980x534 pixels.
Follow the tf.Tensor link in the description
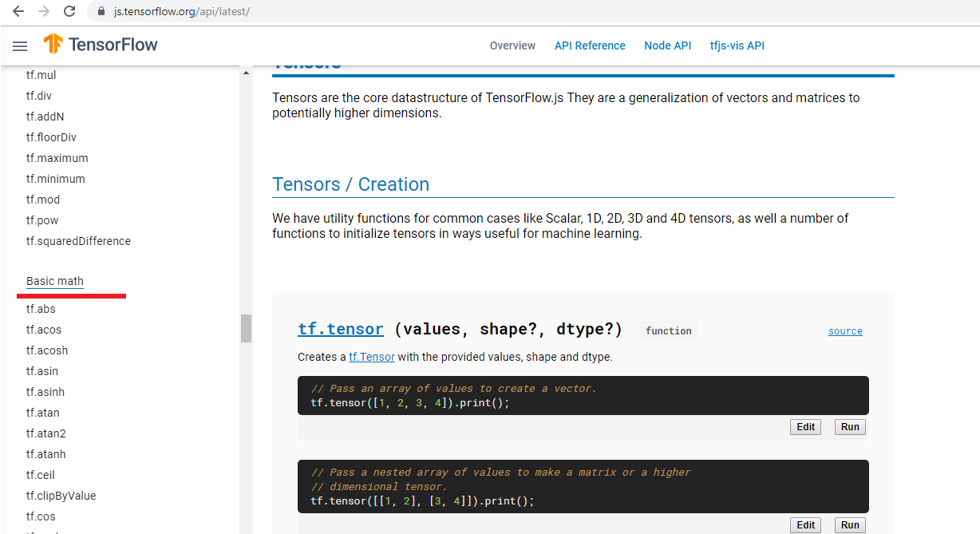(372, 357)
